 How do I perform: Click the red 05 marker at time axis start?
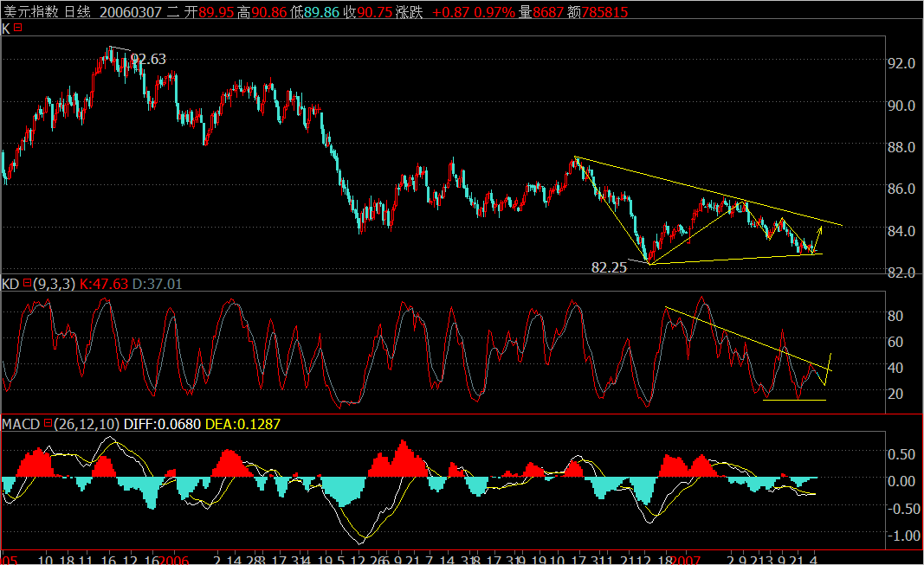coord(10,560)
